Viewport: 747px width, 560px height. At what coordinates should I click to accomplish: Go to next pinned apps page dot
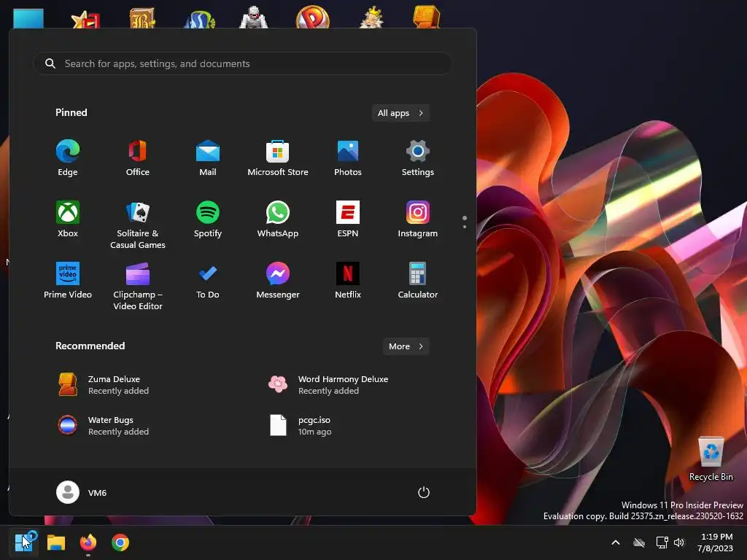coord(465,227)
